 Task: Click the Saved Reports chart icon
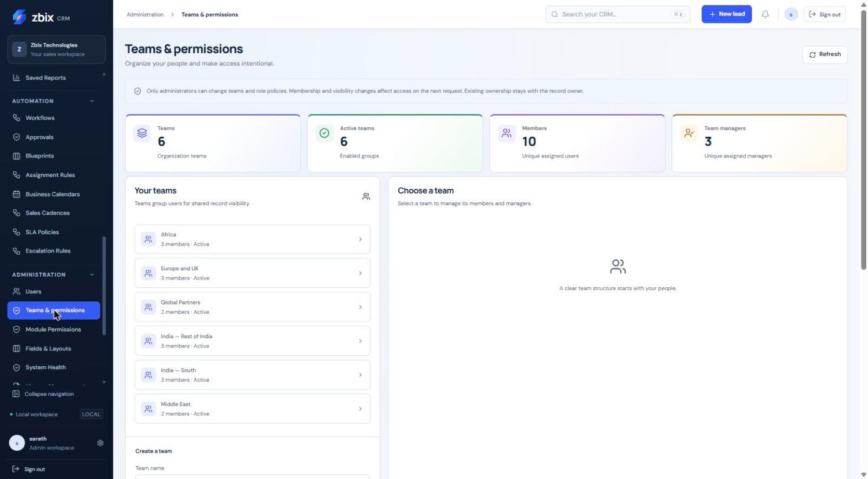tap(17, 78)
